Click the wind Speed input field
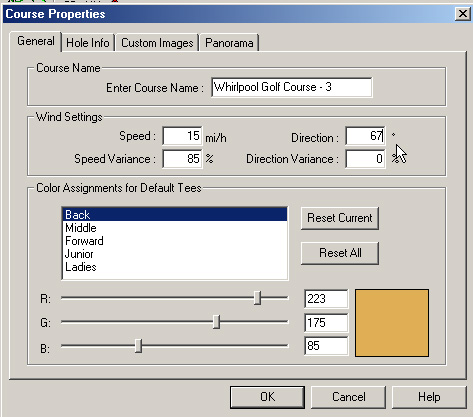 [x=182, y=136]
